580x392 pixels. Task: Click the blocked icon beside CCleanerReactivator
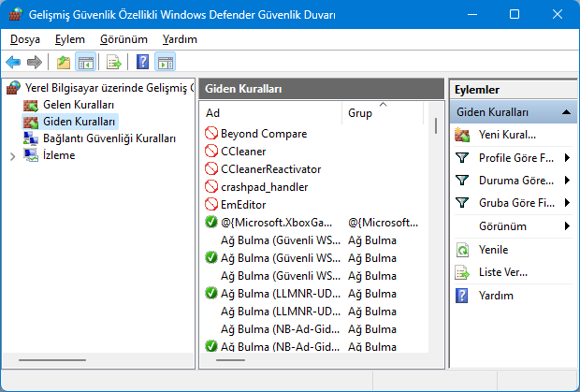[211, 168]
